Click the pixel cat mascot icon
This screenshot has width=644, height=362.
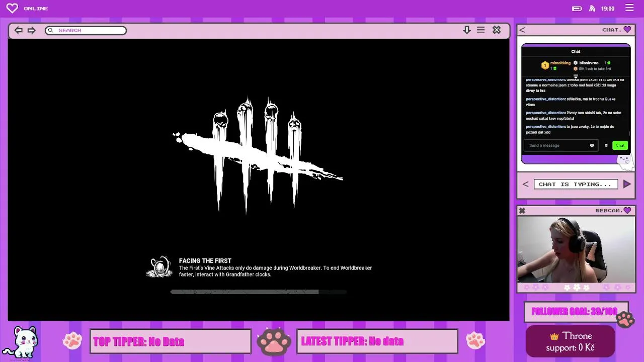[21, 343]
